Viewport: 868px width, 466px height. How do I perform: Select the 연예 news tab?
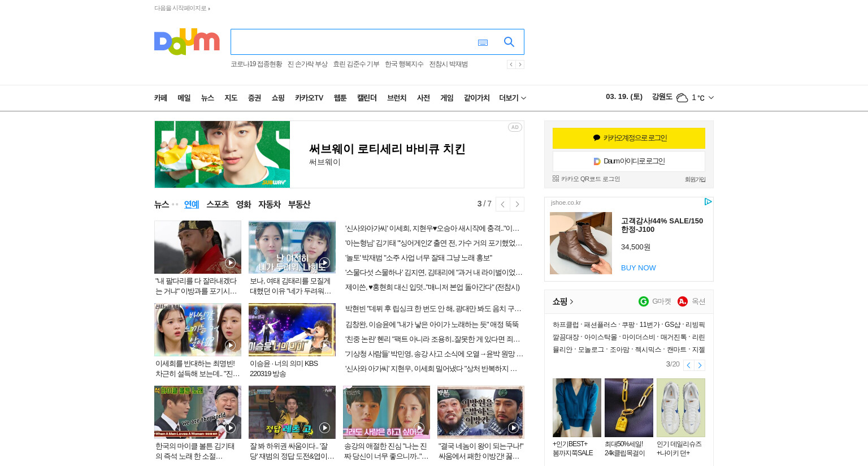coord(192,204)
